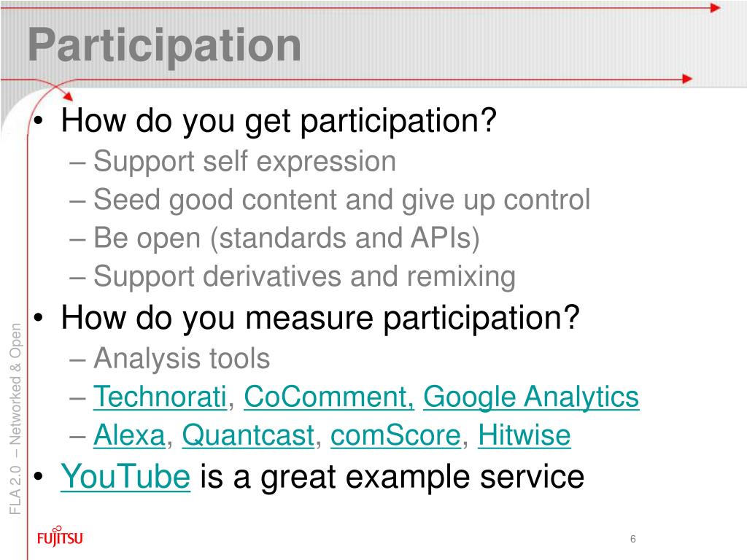The height and width of the screenshot is (560, 747).
Task: Select 'How do you measure participation?' bullet
Action: 320,318
